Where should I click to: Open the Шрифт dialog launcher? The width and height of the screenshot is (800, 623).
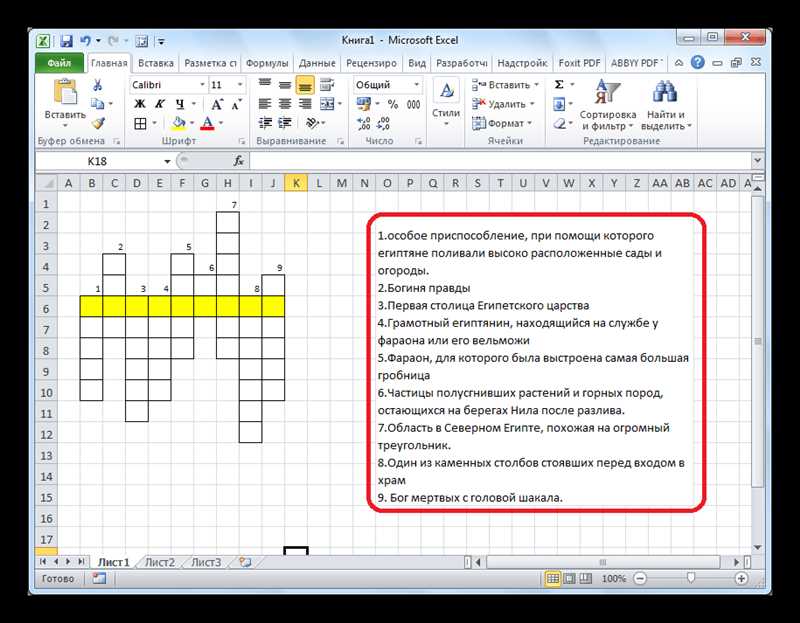tap(241, 141)
